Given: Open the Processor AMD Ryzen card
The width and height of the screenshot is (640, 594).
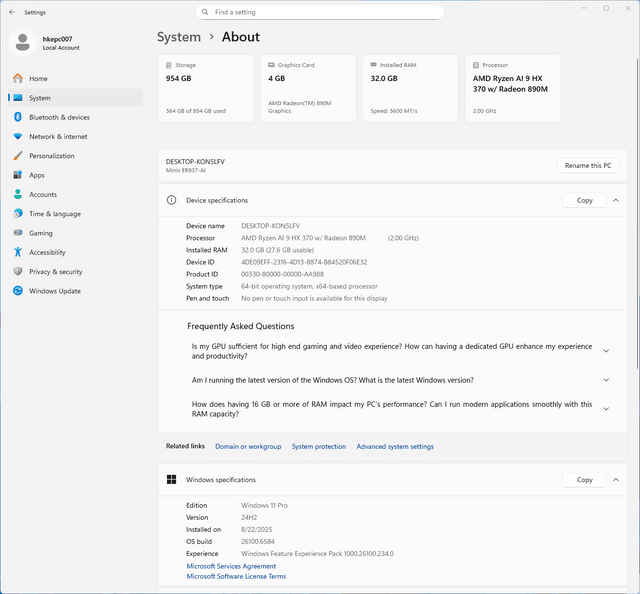Looking at the screenshot, I should [x=513, y=88].
